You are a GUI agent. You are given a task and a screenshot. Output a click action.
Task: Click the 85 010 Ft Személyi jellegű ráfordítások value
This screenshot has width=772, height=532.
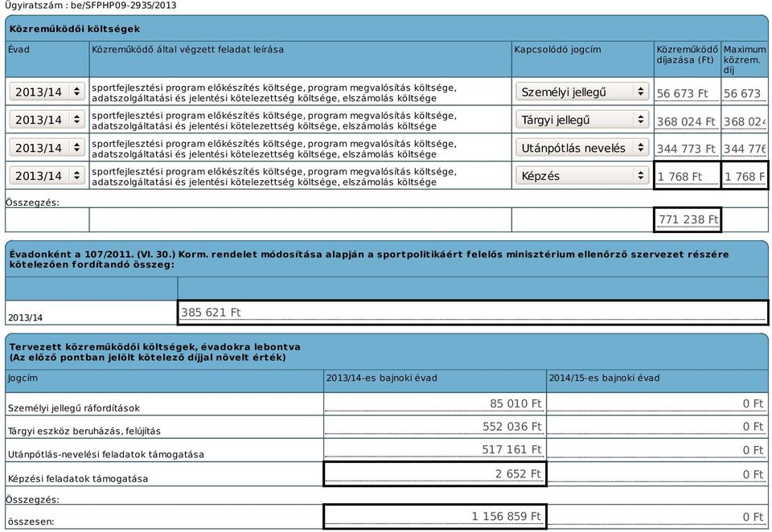point(435,403)
